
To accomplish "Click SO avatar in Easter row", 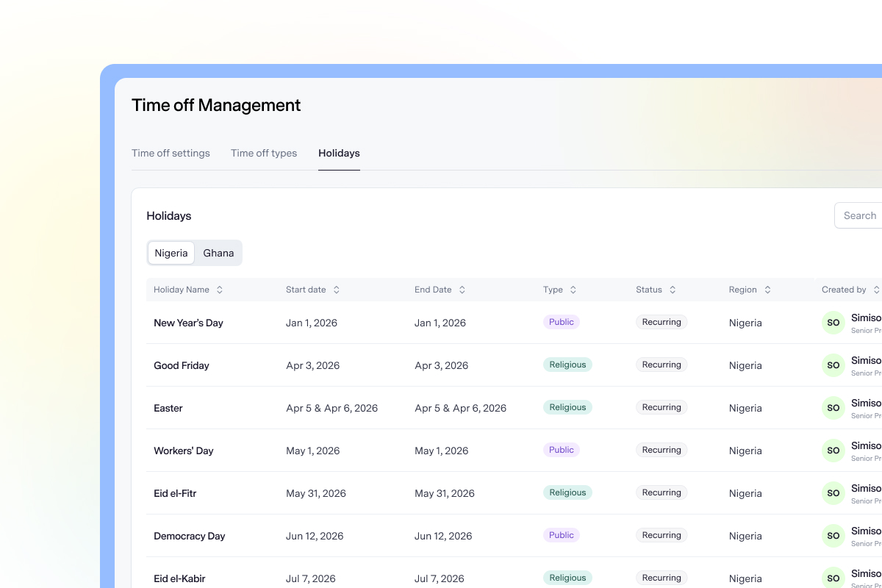I will (x=833, y=408).
